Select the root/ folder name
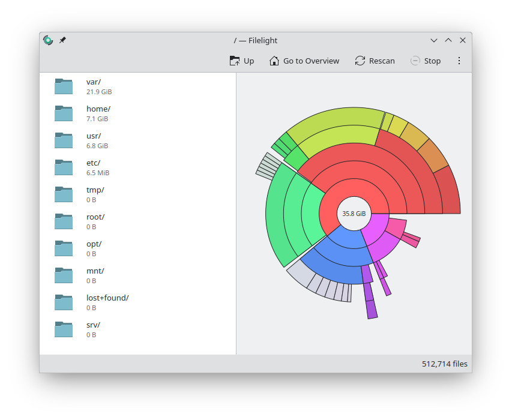Image resolution: width=512 pixels, height=420 pixels. click(x=95, y=217)
